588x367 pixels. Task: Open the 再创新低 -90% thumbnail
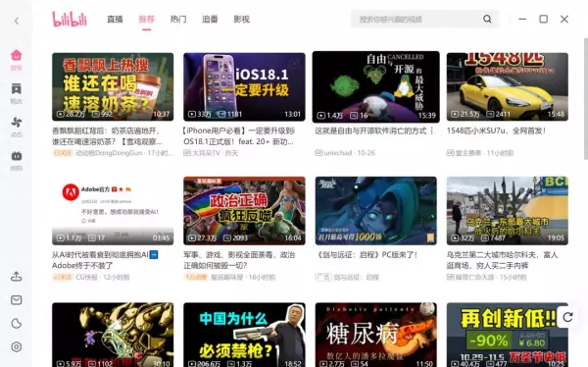(x=508, y=335)
